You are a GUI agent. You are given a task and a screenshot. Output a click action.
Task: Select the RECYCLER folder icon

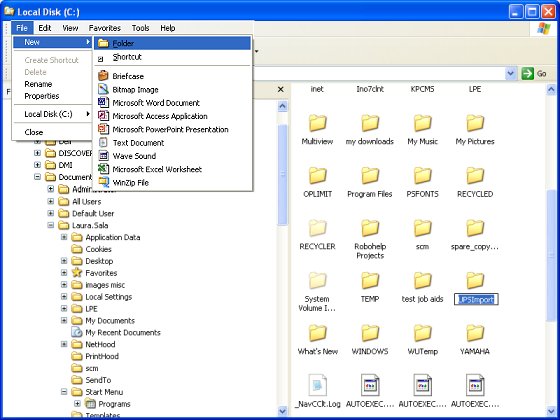tap(318, 228)
